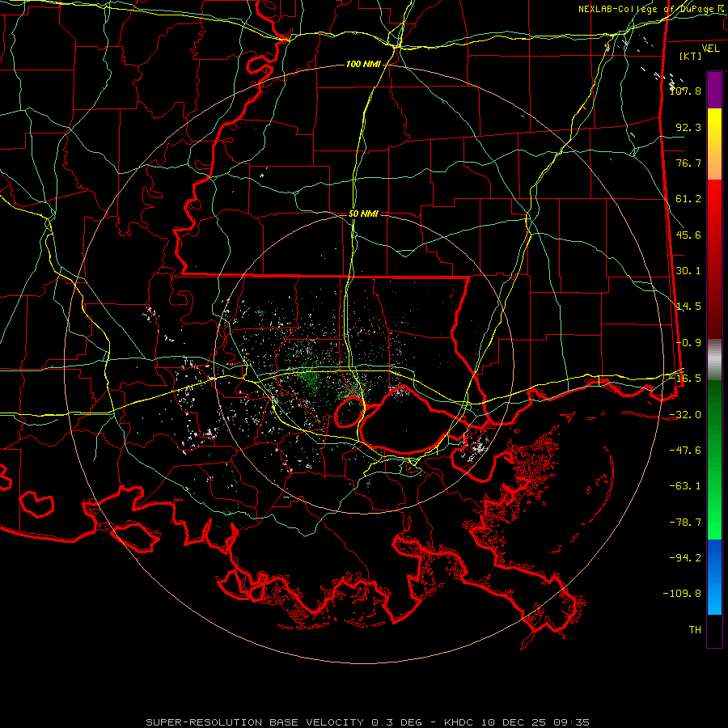Click the 76.7 legend value
Image resolution: width=728 pixels, height=728 pixels.
pyautogui.click(x=688, y=163)
